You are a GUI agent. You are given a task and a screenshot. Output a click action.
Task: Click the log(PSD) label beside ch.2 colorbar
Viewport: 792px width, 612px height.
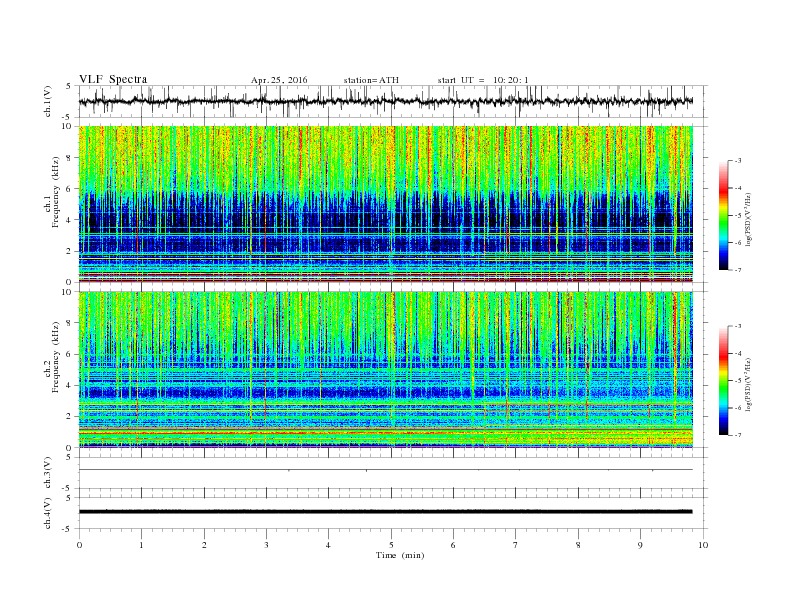749,384
